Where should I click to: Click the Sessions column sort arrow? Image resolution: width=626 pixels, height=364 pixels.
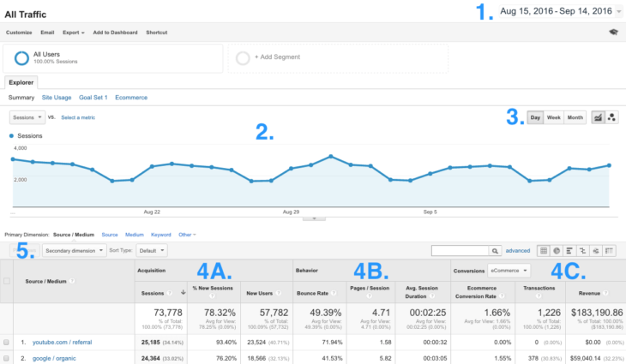point(183,293)
